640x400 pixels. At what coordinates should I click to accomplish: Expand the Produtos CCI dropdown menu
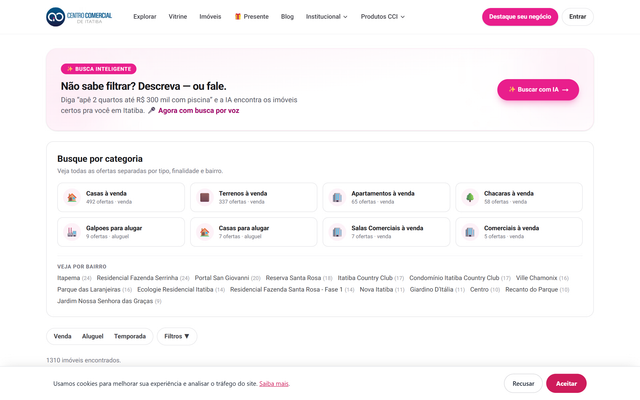pyautogui.click(x=382, y=17)
